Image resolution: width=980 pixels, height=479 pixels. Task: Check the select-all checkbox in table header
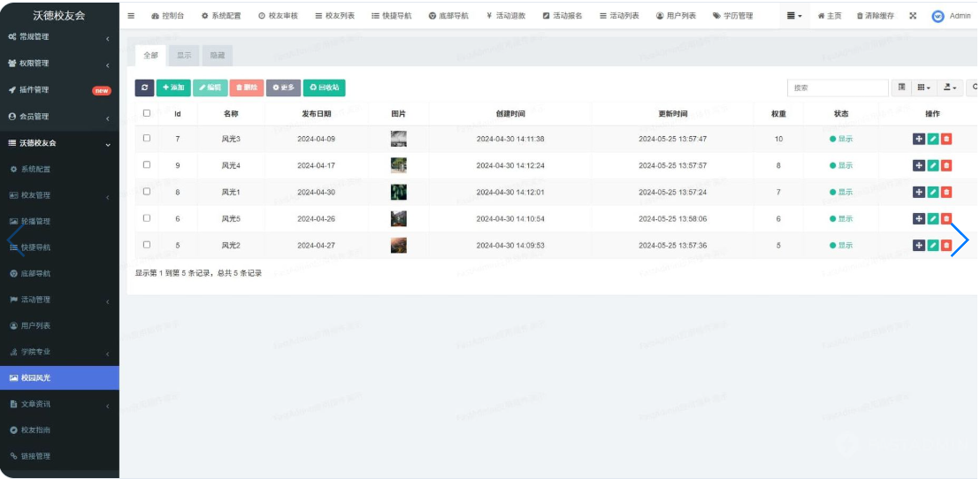[147, 113]
